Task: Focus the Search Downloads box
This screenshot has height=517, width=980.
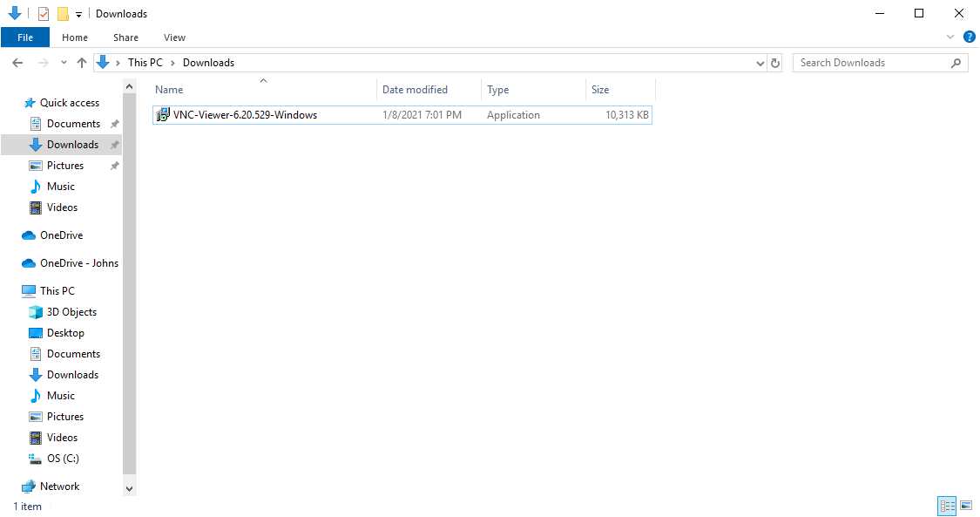Action: (880, 63)
